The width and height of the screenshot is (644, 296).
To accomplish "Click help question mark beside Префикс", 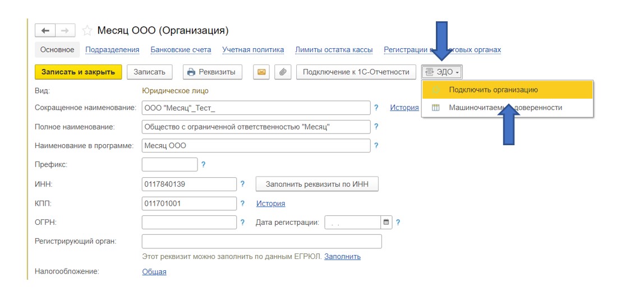I will (x=203, y=165).
